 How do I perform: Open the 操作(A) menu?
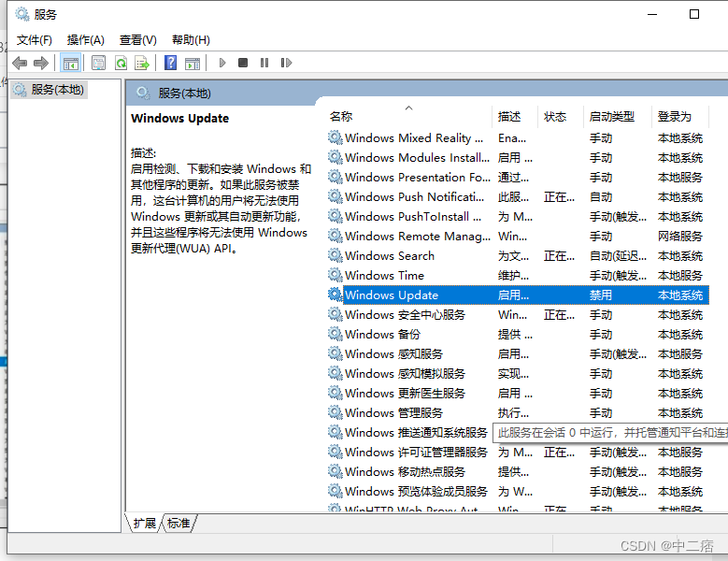click(x=86, y=40)
